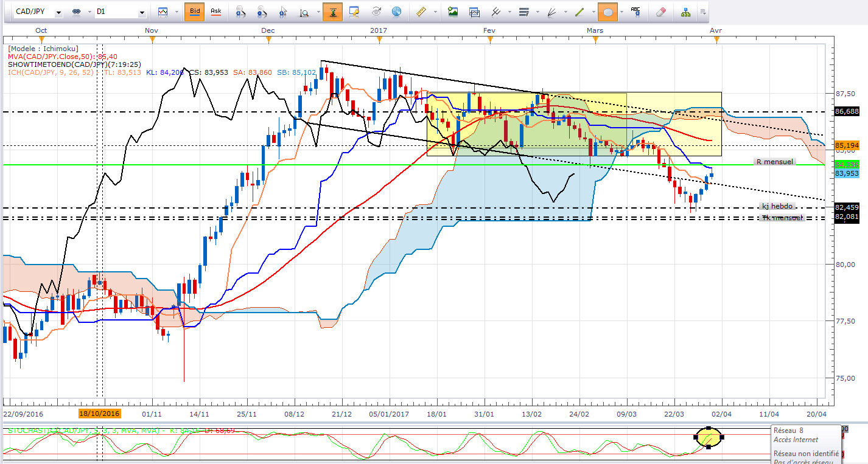
Task: Select the ruler measurement tool
Action: coord(420,12)
